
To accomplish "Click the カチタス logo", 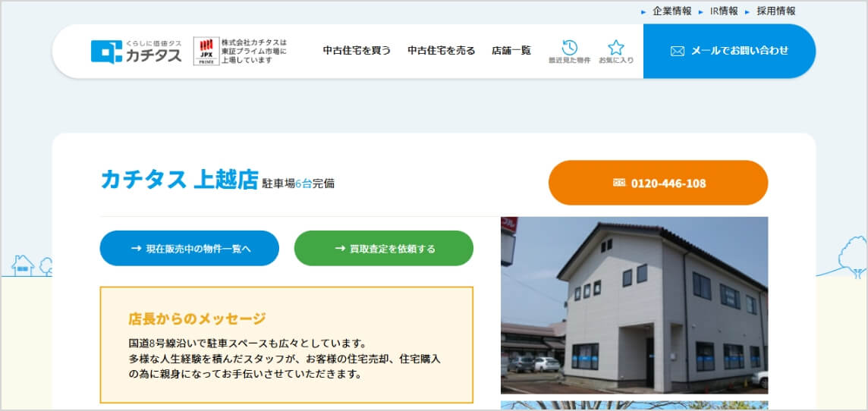I will [136, 51].
